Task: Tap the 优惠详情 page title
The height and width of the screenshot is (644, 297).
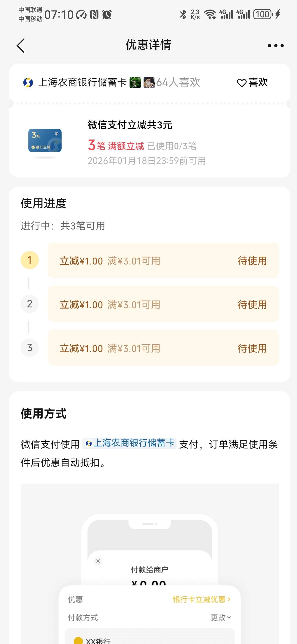Action: click(x=148, y=45)
